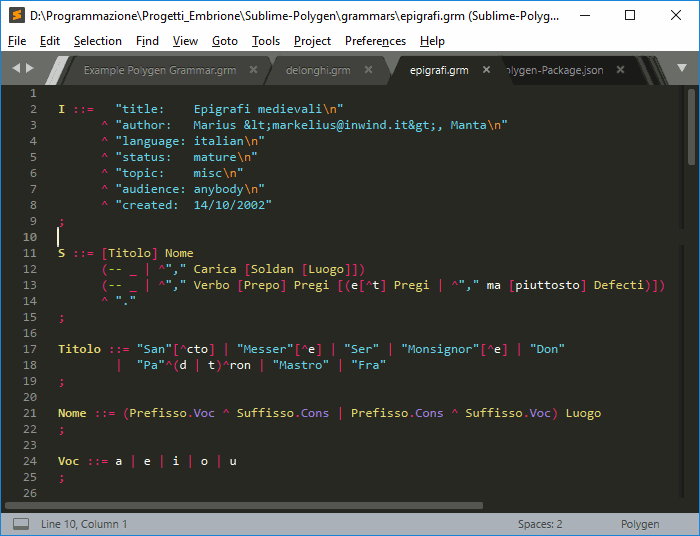
Task: Click the "Mastro" string on line 18
Action: [x=300, y=365]
